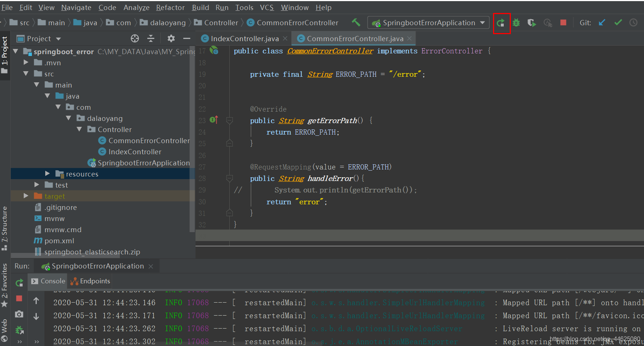Collapse the dalaoyang package

click(69, 118)
